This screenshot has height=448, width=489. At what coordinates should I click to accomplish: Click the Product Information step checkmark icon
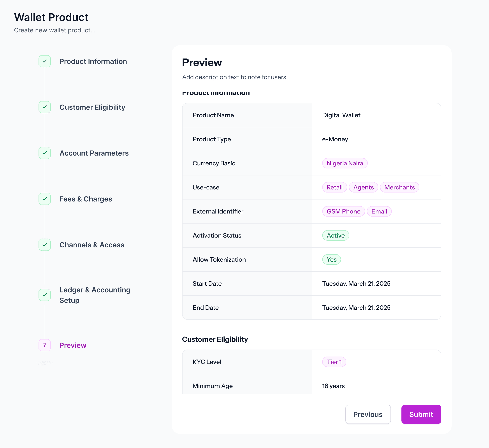pos(45,61)
